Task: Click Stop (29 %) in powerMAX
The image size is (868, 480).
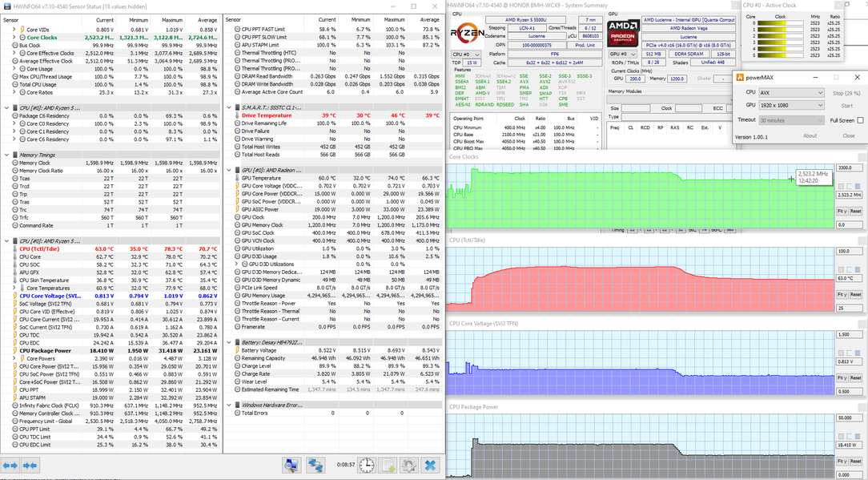Action: point(846,93)
